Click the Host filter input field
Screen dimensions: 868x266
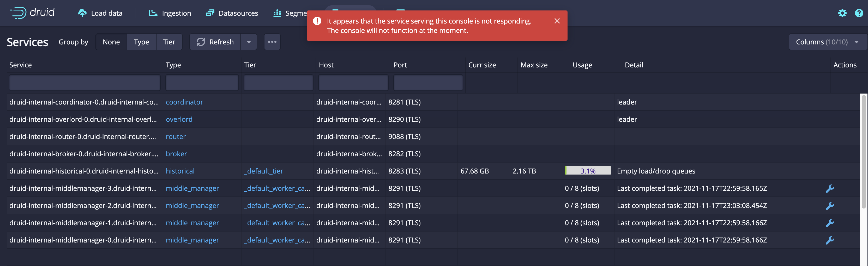(x=353, y=83)
